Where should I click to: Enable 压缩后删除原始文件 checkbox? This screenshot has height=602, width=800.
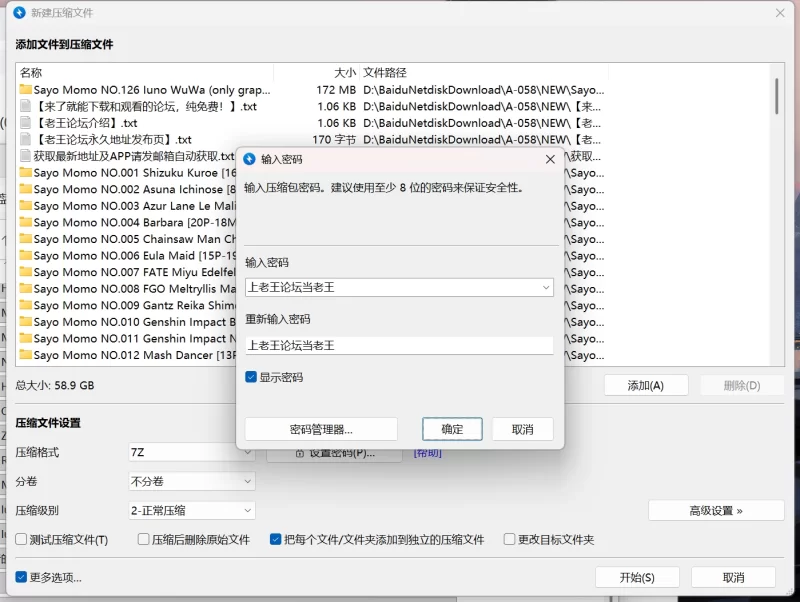[143, 539]
